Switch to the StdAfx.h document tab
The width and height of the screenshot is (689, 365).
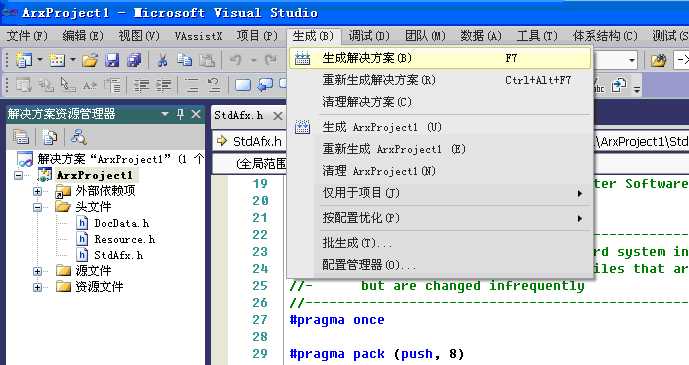pos(239,116)
